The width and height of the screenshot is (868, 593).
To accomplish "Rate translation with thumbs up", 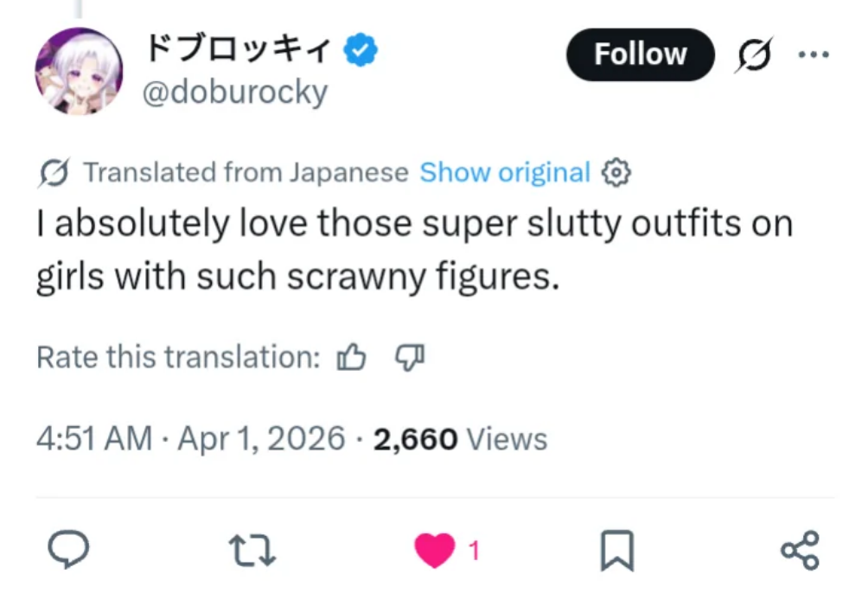I will tap(352, 356).
